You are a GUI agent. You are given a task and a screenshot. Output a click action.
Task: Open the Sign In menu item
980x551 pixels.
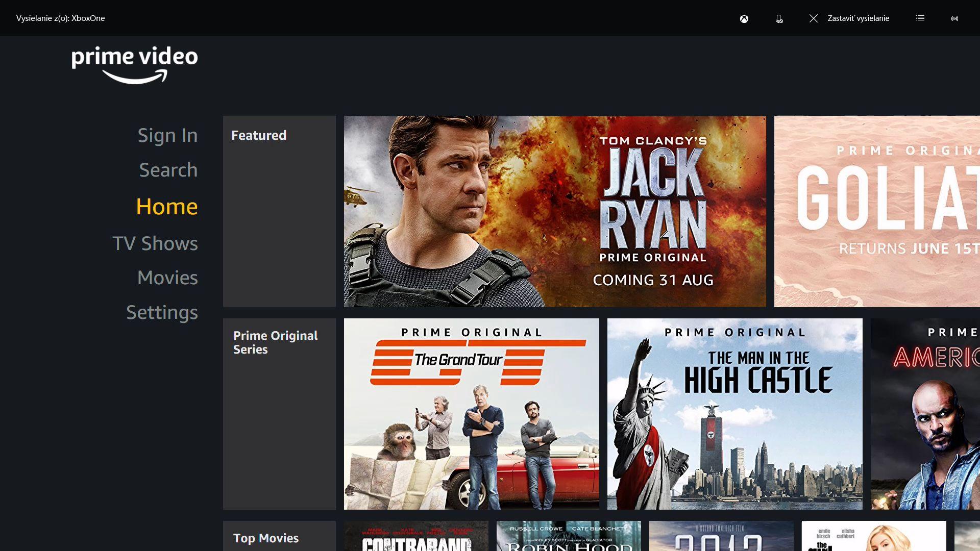coord(167,135)
